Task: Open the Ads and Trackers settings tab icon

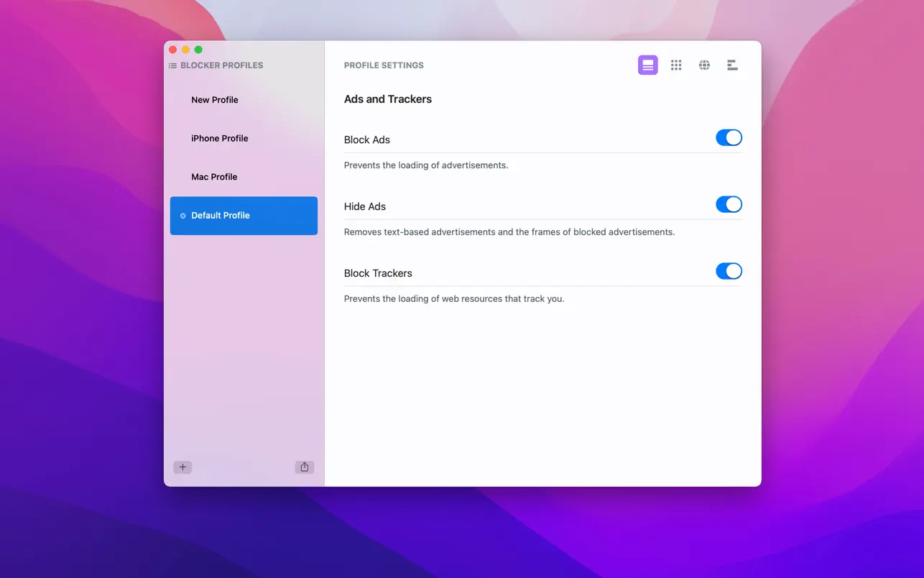Action: (647, 65)
